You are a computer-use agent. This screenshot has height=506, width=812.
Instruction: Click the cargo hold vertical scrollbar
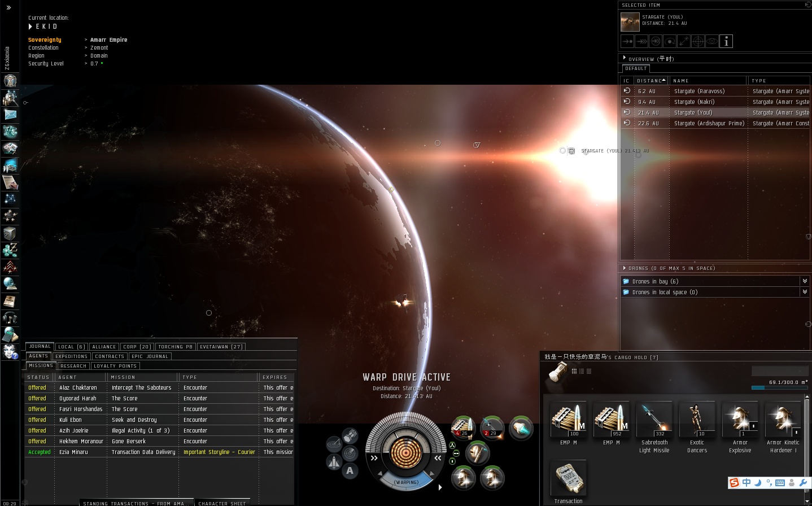tap(806, 446)
